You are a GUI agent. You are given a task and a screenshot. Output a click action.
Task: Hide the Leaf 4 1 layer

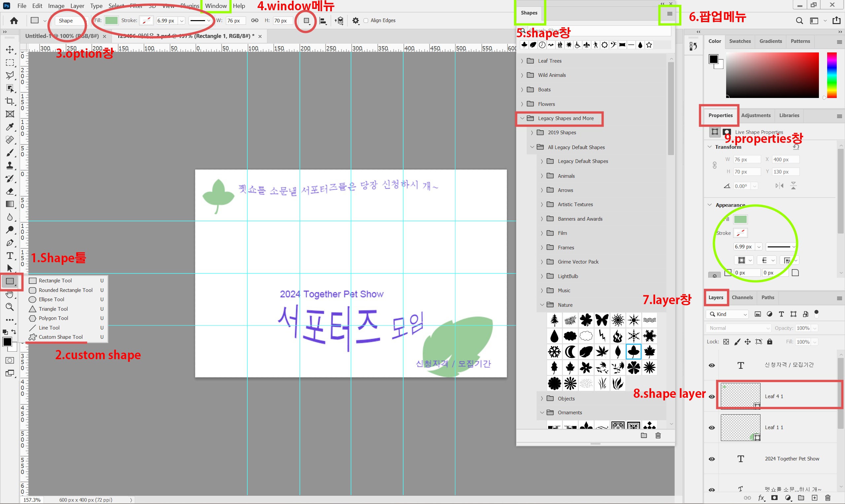point(712,397)
